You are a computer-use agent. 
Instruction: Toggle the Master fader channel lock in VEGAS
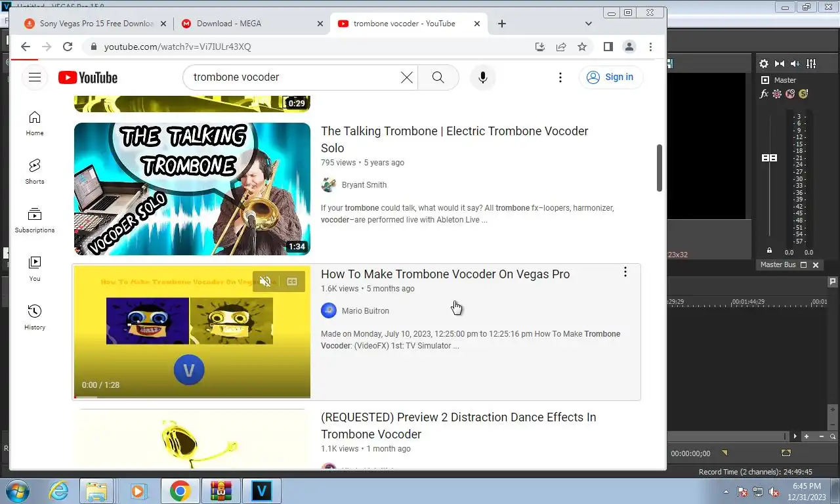pos(769,251)
